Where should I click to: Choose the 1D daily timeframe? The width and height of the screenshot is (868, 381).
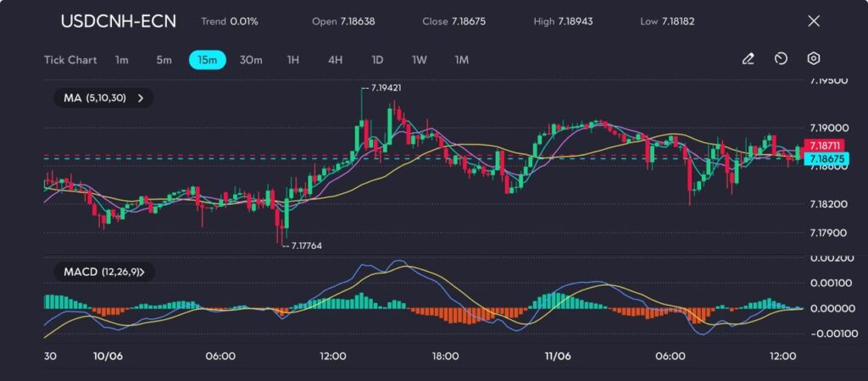point(377,60)
